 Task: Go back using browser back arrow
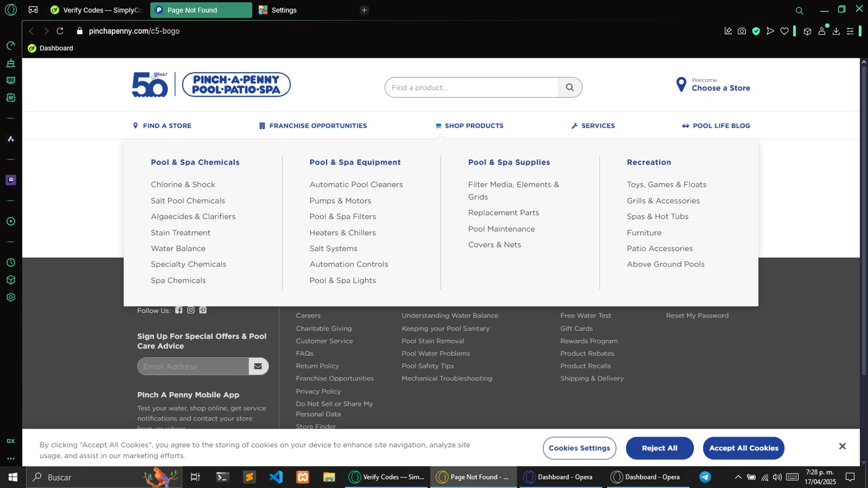31,31
